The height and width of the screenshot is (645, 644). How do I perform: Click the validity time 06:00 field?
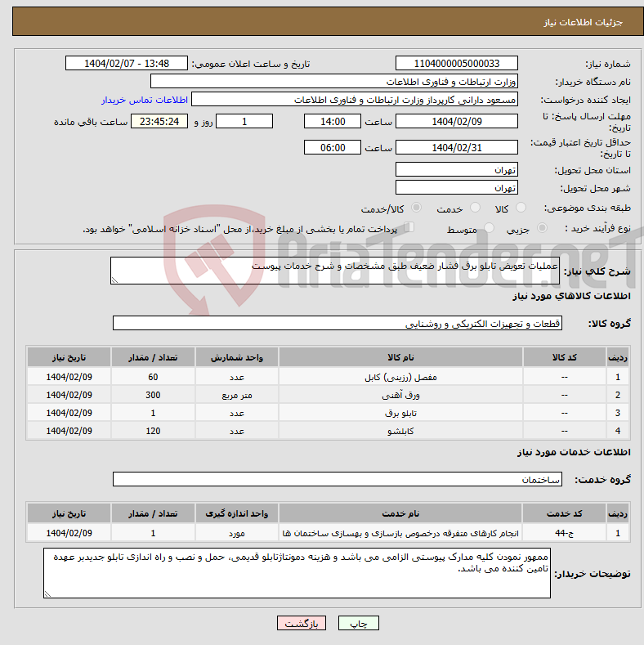(333, 147)
